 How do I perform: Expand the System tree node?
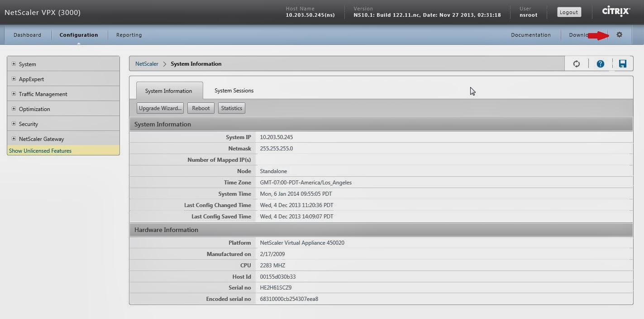(x=14, y=64)
